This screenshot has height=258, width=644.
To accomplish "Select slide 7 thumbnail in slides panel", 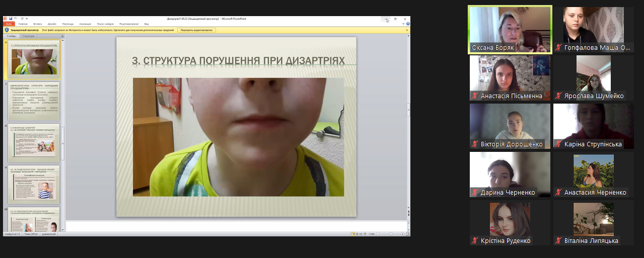I will click(34, 101).
